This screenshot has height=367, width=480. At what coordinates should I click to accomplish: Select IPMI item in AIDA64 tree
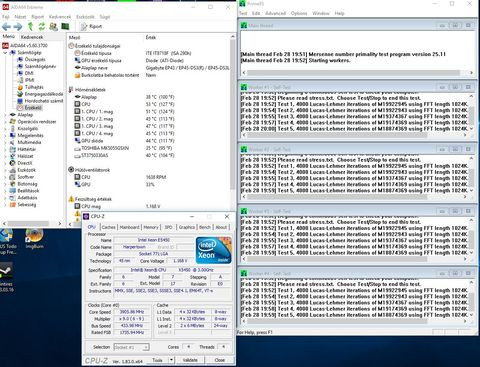(30, 80)
